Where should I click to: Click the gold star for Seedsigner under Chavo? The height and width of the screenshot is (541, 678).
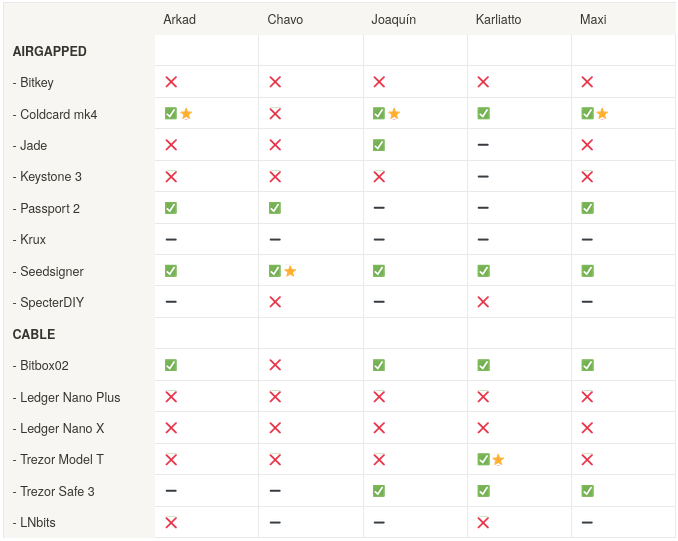290,271
